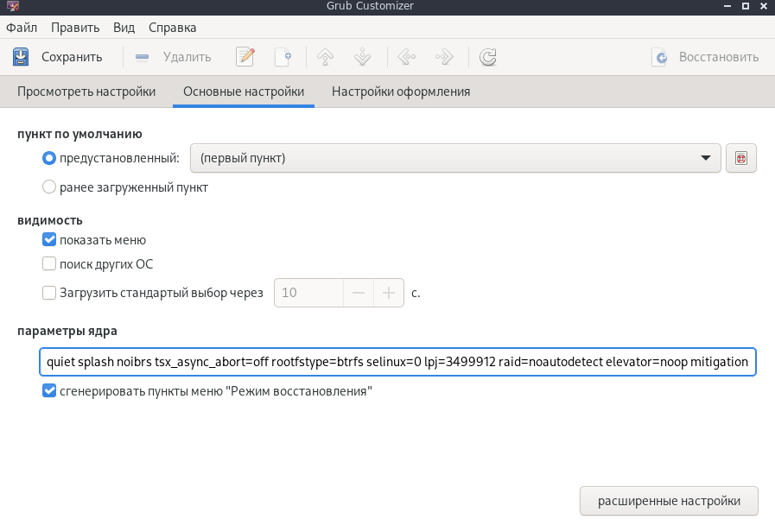Close the Grub Customizer window
The height and width of the screenshot is (532, 775).
(764, 6)
